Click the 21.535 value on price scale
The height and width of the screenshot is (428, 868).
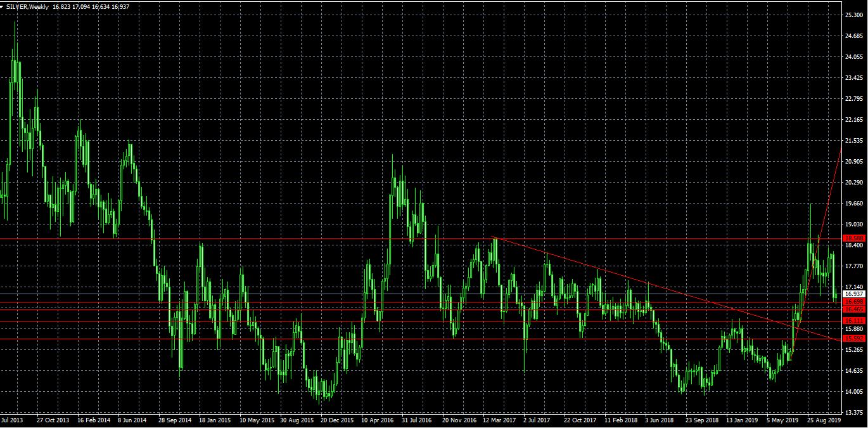(854, 140)
